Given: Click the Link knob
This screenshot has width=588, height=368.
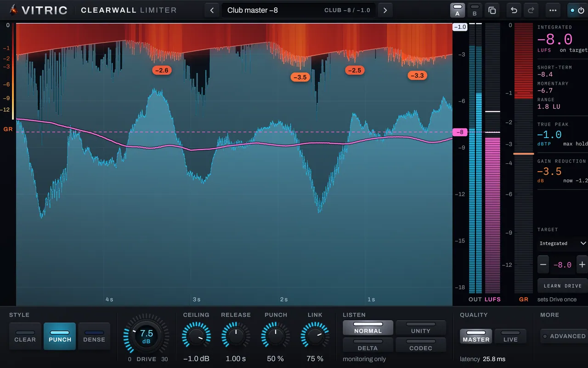Looking at the screenshot, I should pyautogui.click(x=315, y=336).
